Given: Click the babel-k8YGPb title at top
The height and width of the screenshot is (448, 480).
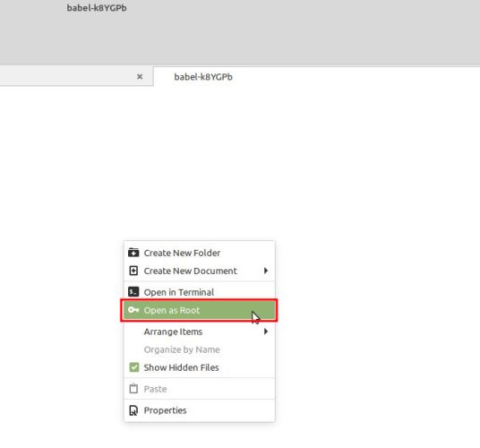Looking at the screenshot, I should tap(97, 8).
